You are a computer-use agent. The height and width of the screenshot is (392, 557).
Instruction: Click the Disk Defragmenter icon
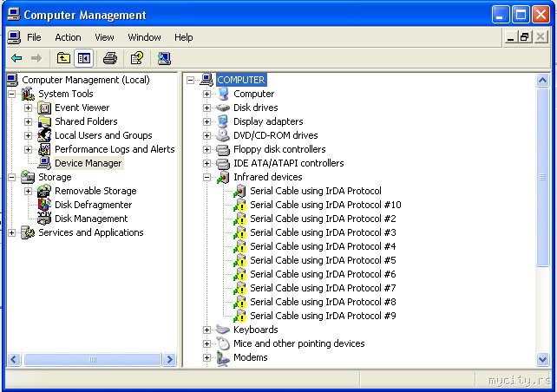(44, 205)
